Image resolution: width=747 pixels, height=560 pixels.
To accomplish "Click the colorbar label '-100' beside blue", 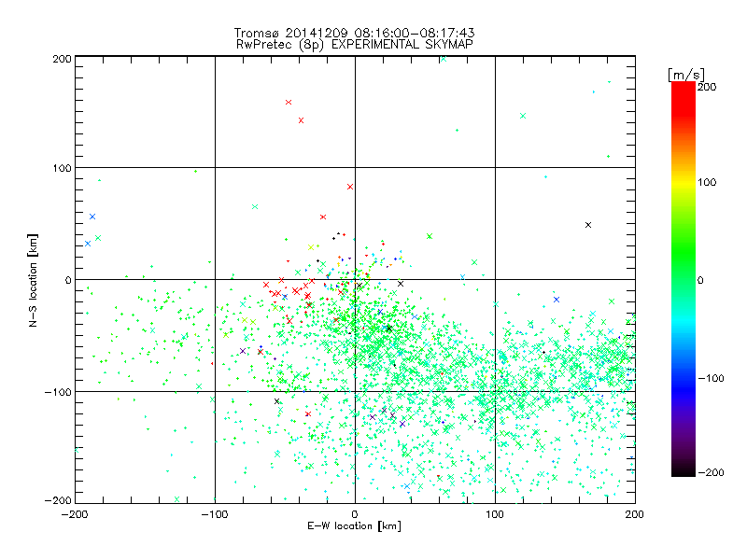I will pyautogui.click(x=711, y=379).
